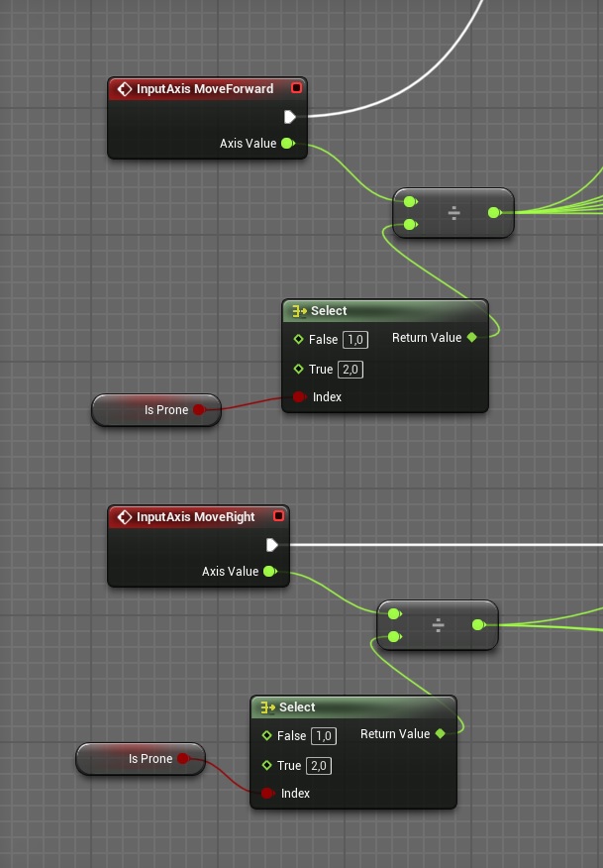The image size is (603, 868).
Task: Click the red delegate square on the MoveRight node
Action: click(278, 516)
